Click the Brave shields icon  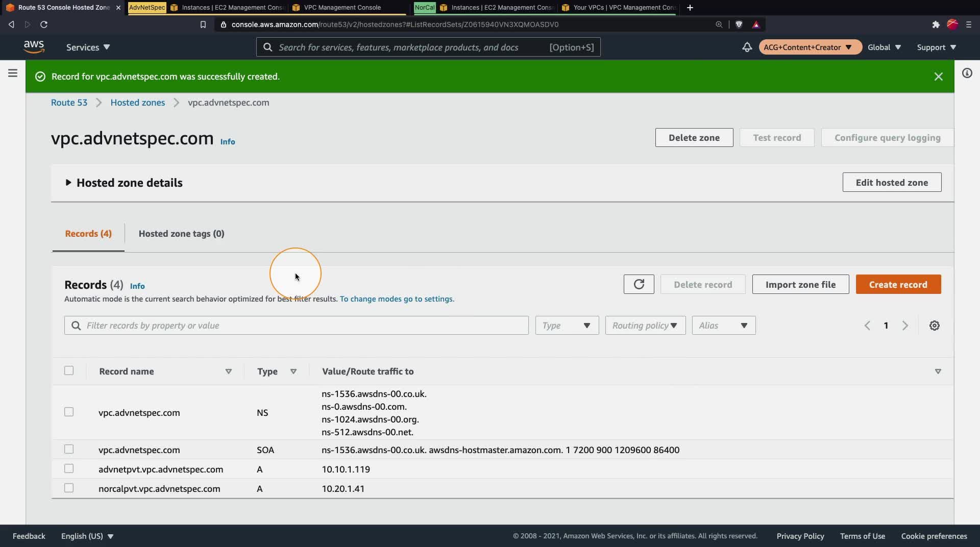point(739,24)
